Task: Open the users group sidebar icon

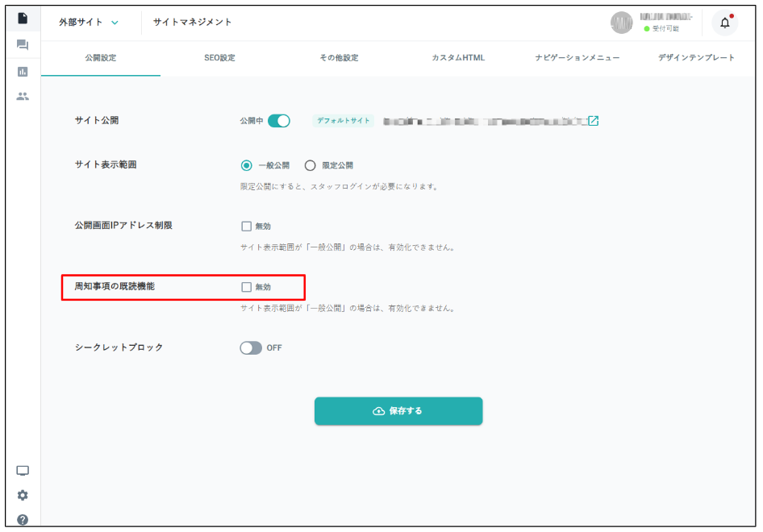Action: pos(23,96)
